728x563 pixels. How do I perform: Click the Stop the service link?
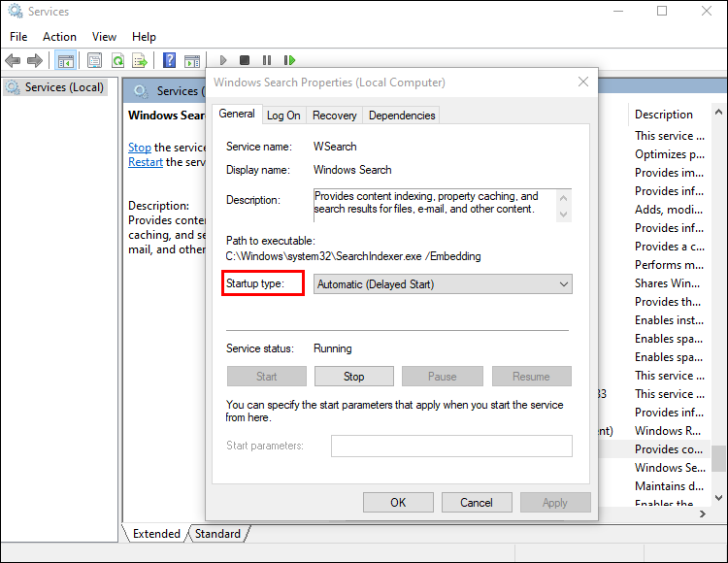(x=139, y=148)
